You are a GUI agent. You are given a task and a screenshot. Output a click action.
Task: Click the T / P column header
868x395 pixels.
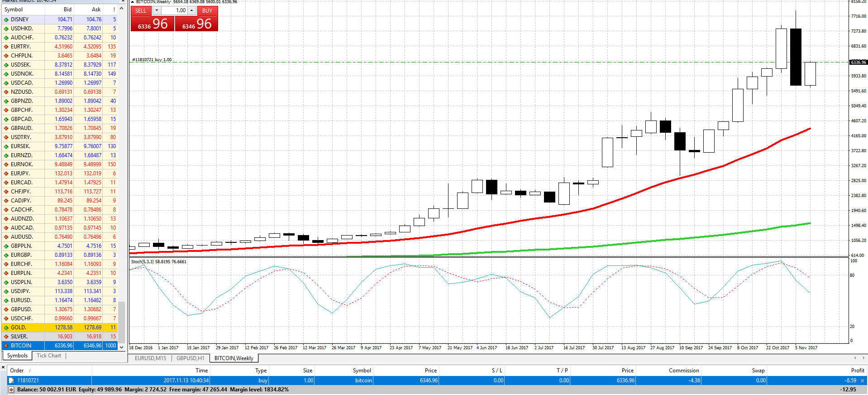[537, 371]
